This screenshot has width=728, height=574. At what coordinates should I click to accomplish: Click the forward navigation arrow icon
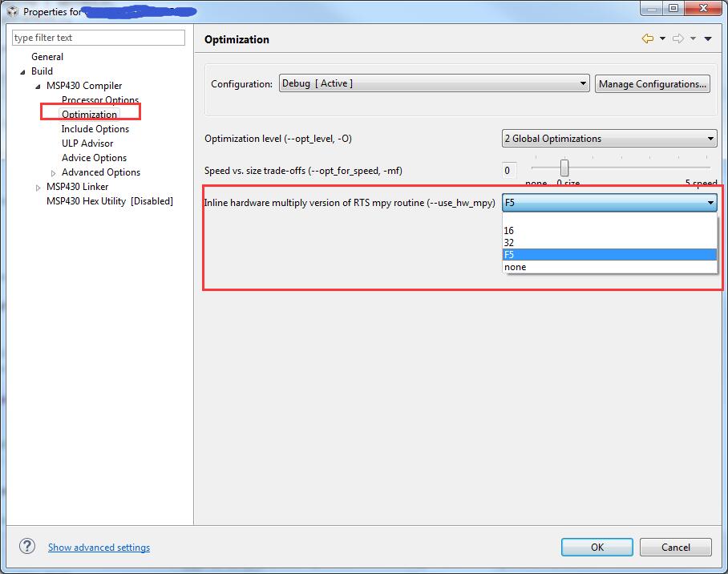pos(678,39)
